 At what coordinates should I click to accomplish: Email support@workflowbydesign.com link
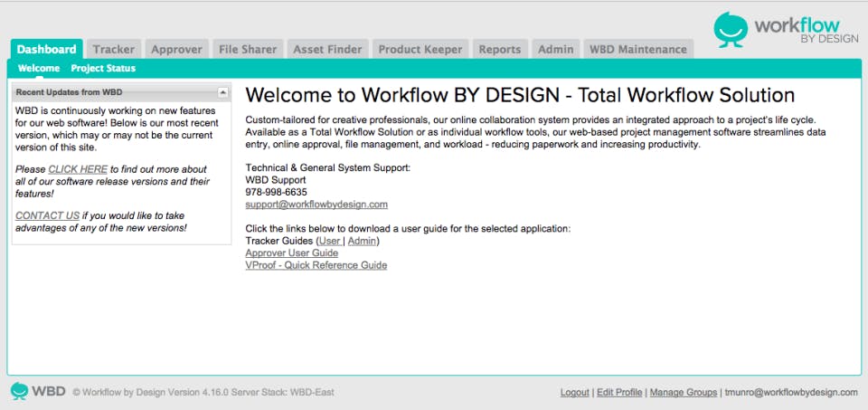coord(316,205)
